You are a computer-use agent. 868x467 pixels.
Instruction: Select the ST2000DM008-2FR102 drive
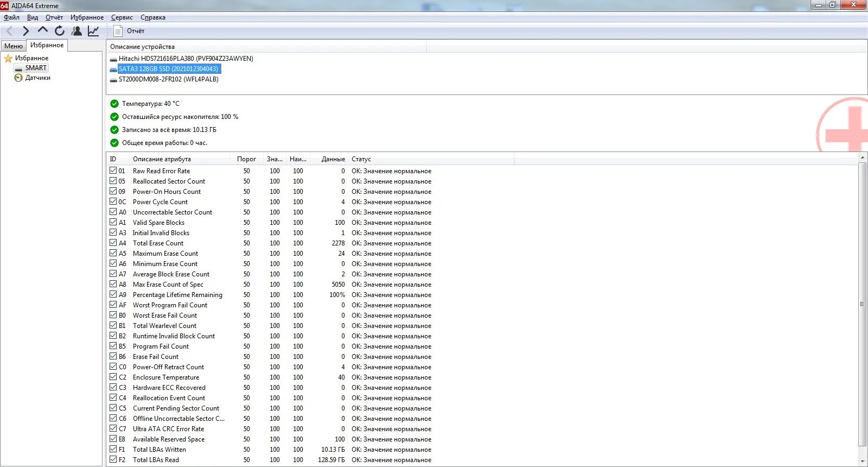169,79
